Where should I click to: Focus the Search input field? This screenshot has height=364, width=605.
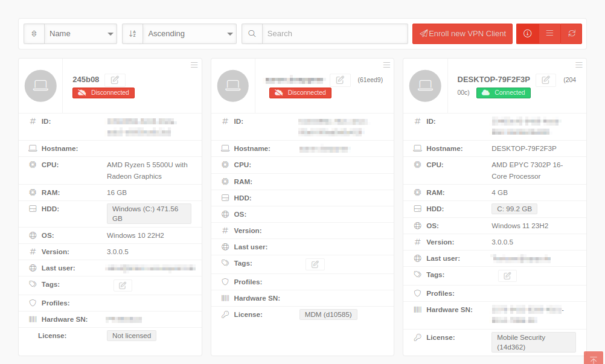tap(335, 34)
